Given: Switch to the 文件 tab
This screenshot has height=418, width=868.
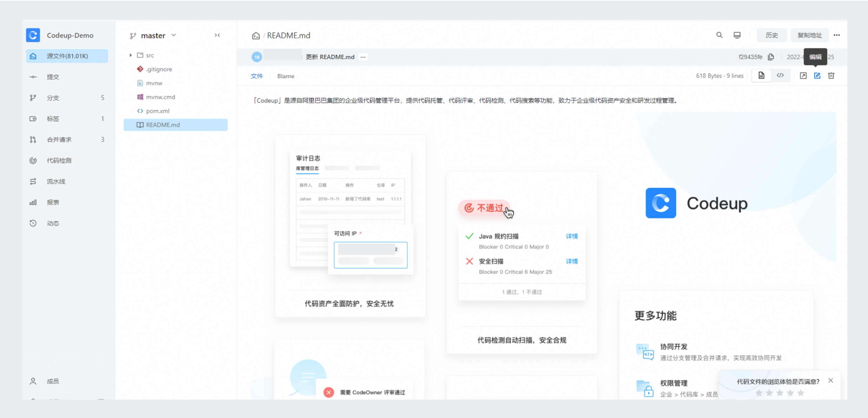Looking at the screenshot, I should tap(257, 76).
